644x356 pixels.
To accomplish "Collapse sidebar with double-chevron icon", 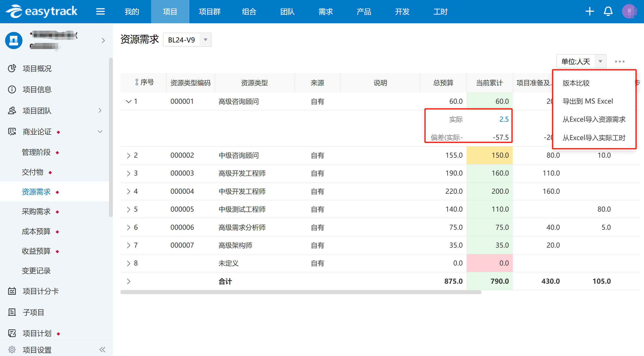I will 102,349.
